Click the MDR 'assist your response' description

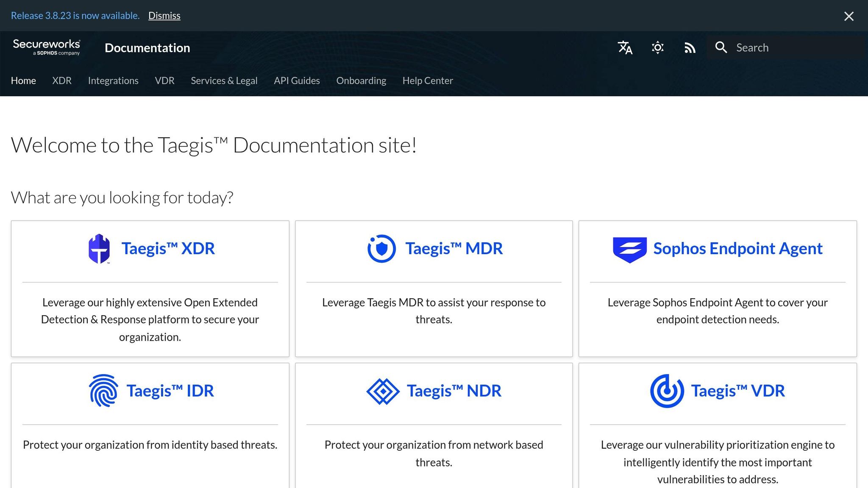[x=434, y=311]
